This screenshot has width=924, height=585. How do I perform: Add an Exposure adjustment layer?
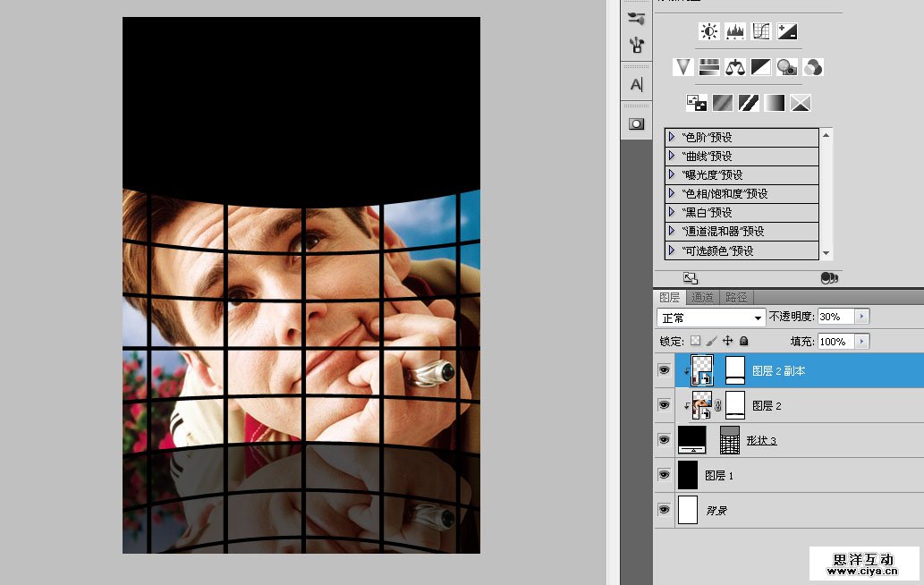pos(787,31)
